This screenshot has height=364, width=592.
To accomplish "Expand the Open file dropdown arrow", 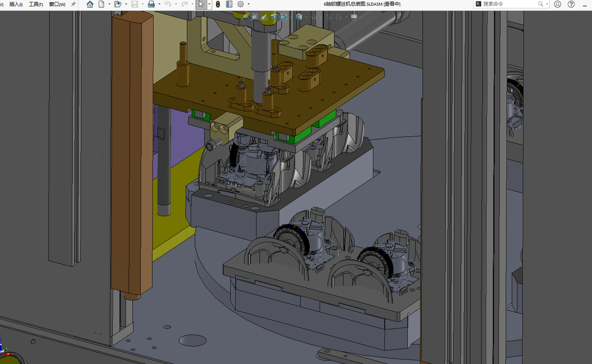I will (126, 4).
